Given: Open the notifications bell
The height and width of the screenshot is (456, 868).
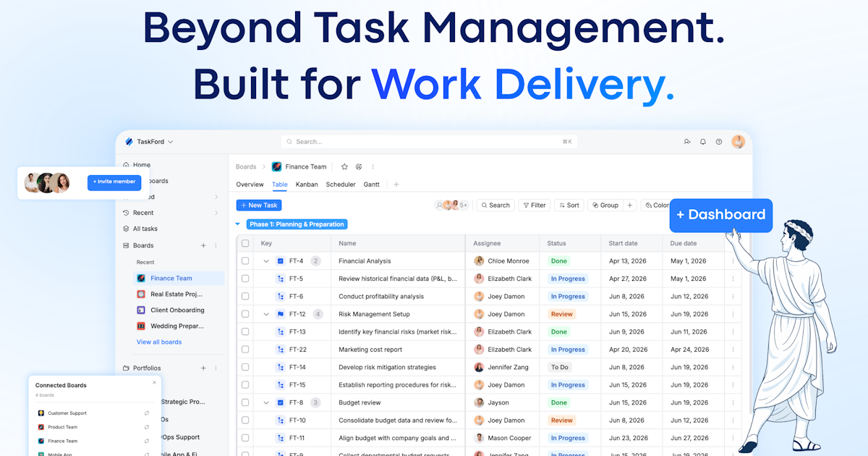Looking at the screenshot, I should coord(703,142).
